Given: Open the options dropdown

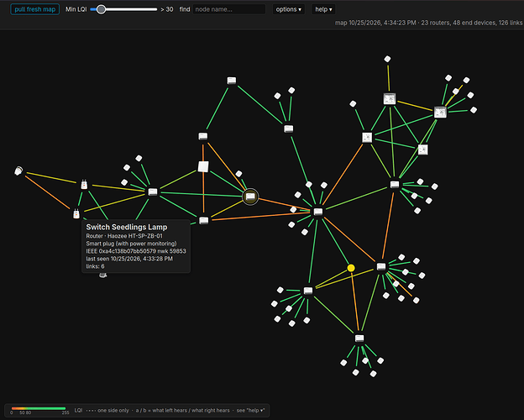Looking at the screenshot, I should coord(288,9).
